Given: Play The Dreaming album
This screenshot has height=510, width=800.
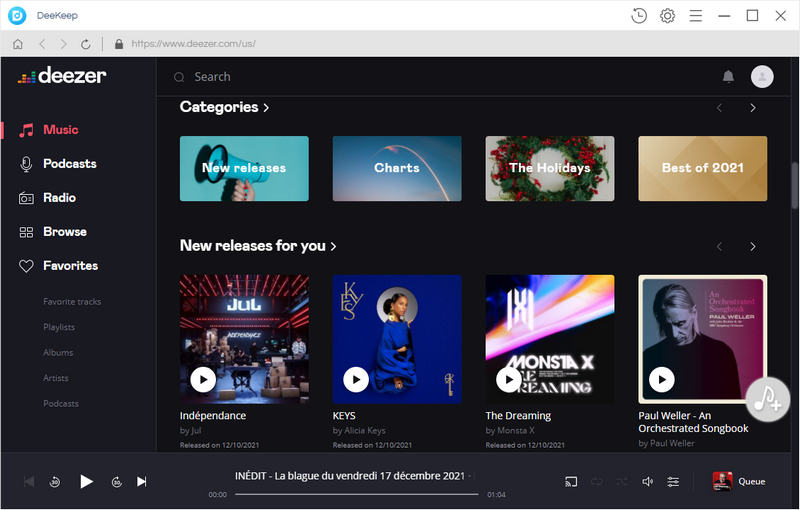Looking at the screenshot, I should coord(509,379).
